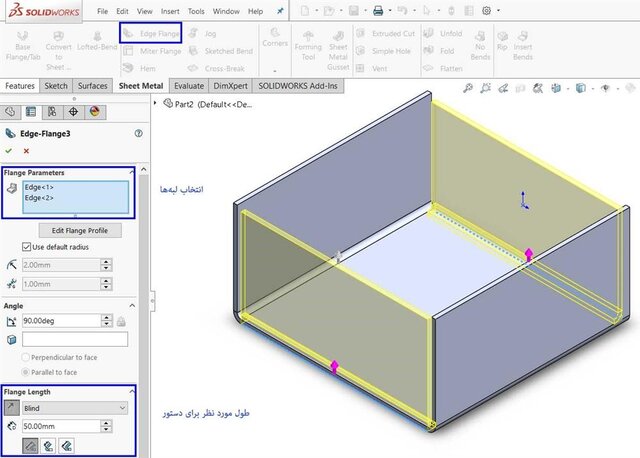The width and height of the screenshot is (640, 458).
Task: Expand the Part2 feature tree node
Action: tap(155, 103)
